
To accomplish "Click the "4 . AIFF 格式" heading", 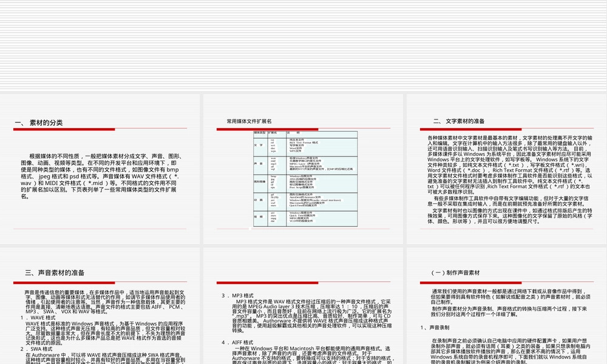I will pyautogui.click(x=237, y=342).
